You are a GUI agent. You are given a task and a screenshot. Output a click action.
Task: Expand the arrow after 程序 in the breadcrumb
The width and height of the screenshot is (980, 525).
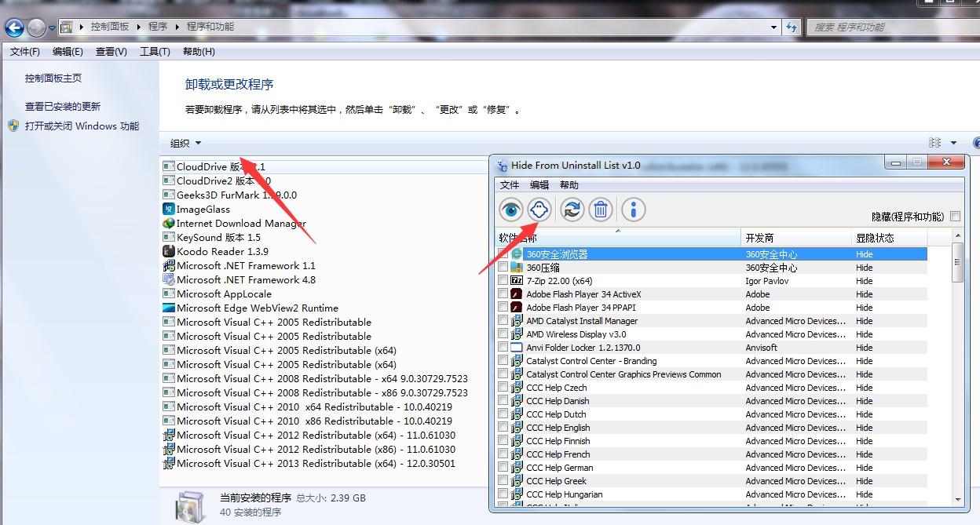177,27
